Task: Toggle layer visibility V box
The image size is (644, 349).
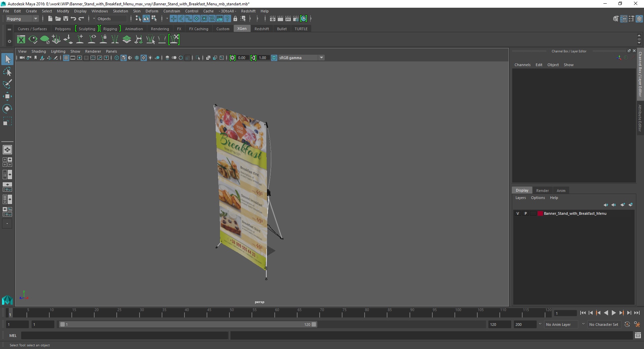Action: tap(518, 213)
